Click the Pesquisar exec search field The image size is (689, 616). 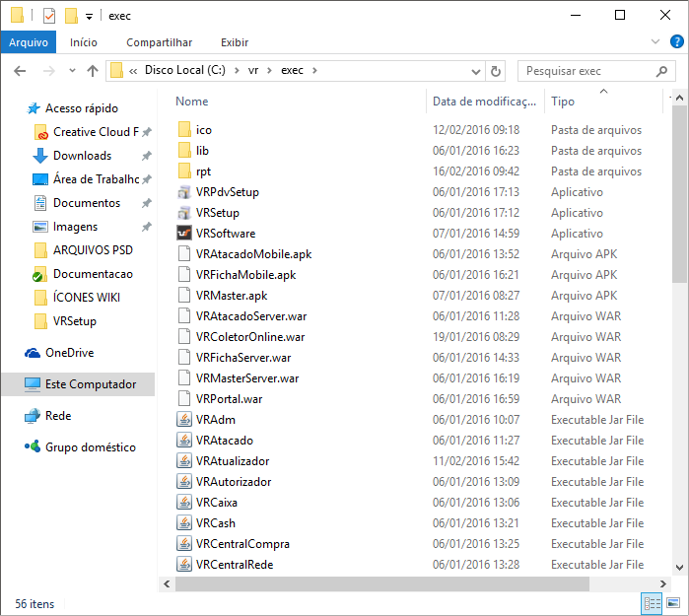[x=587, y=71]
